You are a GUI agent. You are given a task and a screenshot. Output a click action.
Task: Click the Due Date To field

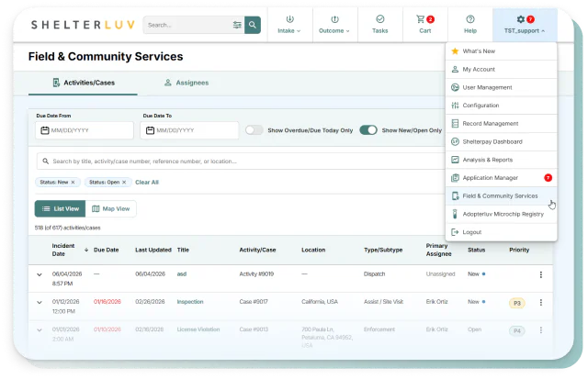pyautogui.click(x=189, y=130)
